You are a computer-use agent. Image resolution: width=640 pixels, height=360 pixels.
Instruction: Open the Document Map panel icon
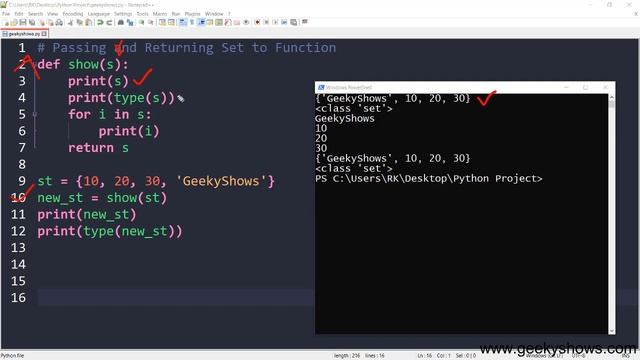[x=219, y=22]
